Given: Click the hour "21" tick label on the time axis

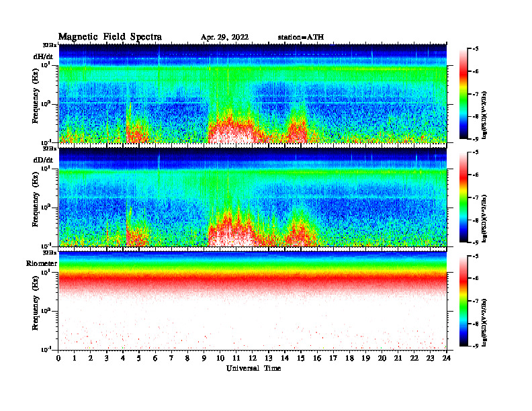Looking at the screenshot, I should coord(398,358).
